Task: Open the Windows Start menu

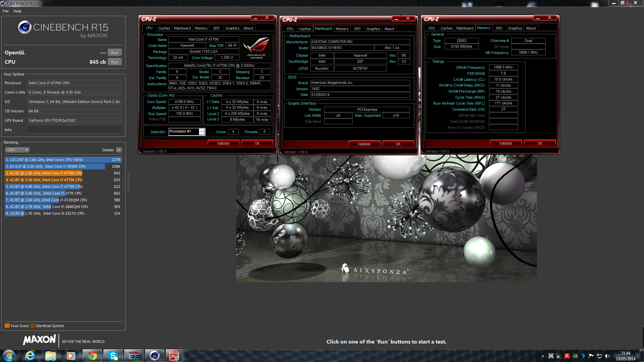Action: (x=9, y=356)
